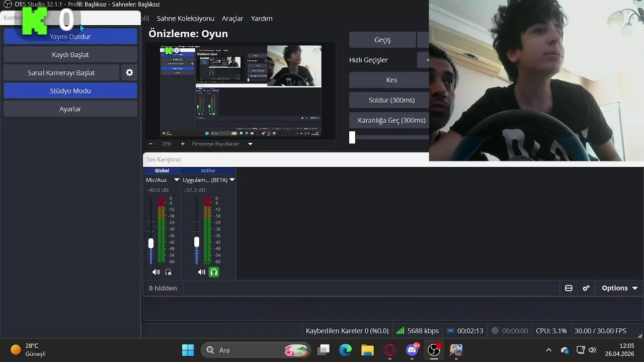Open the weather widget 28°C Güneşli

(x=29, y=350)
